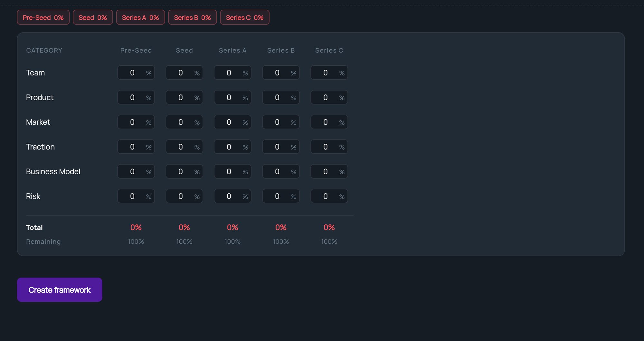This screenshot has width=644, height=341.
Task: Click the Series A column header
Action: pyautogui.click(x=232, y=50)
